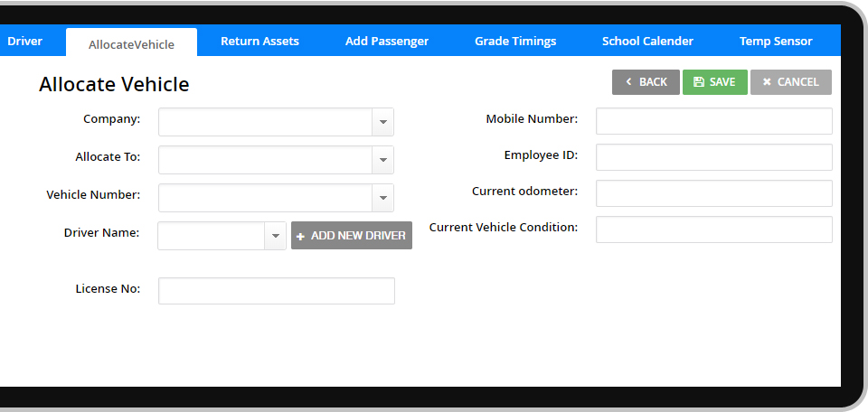Focus the Current Vehicle Condition field

(x=713, y=229)
